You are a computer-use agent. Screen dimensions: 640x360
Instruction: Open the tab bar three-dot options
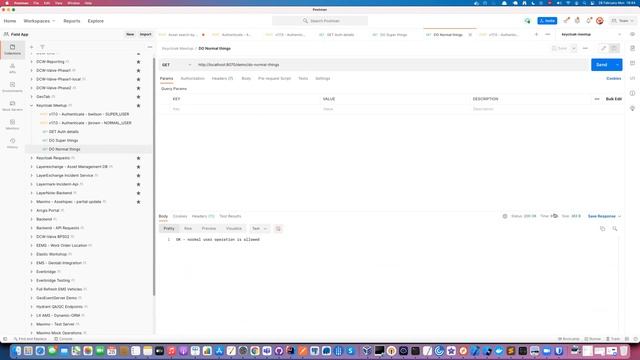click(x=548, y=35)
